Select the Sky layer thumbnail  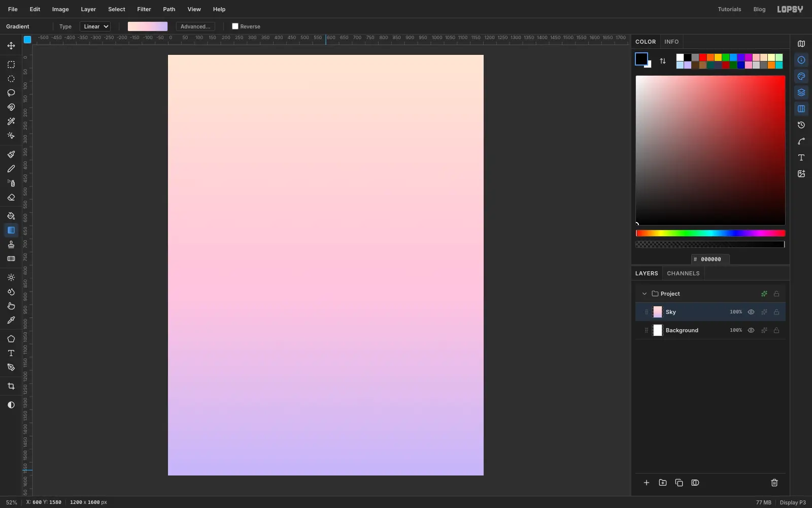click(658, 312)
